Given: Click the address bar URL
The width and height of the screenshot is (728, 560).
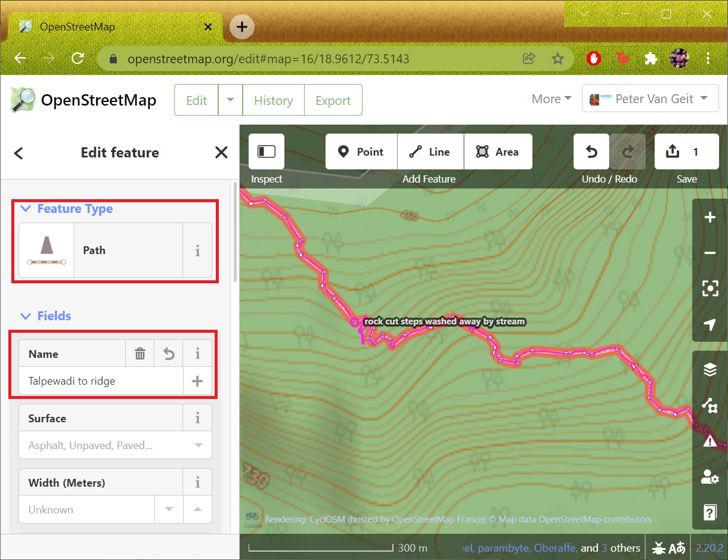Looking at the screenshot, I should (x=268, y=59).
